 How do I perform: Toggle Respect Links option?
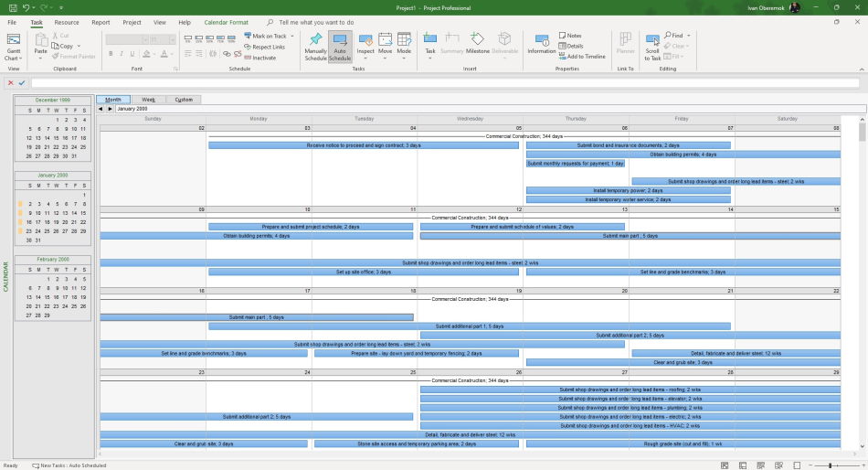click(x=265, y=48)
